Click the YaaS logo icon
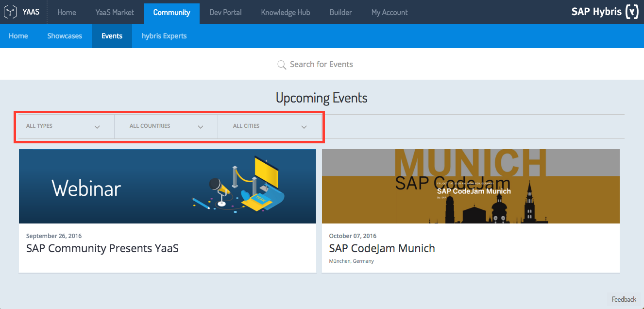Viewport: 644px width, 309px height. 11,12
